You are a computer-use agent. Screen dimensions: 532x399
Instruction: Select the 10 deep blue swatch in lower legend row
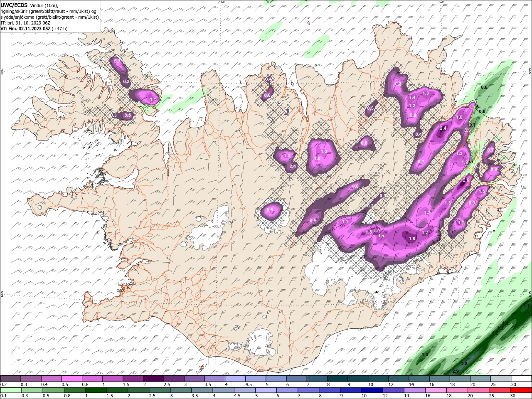tap(372, 390)
